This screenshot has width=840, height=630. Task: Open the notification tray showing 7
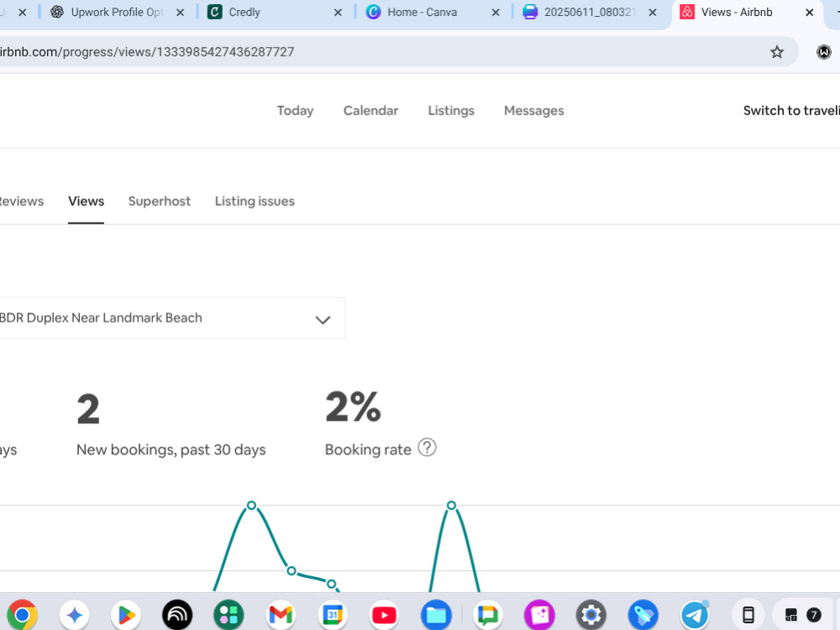(x=802, y=615)
